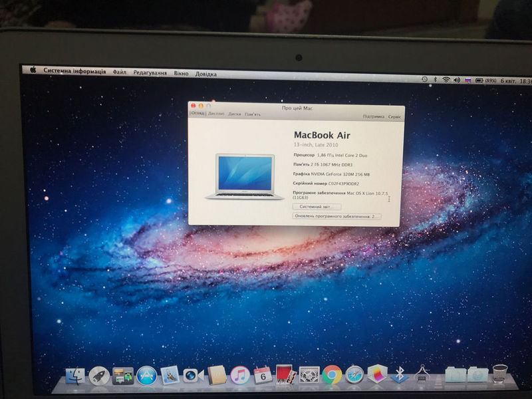
Task: Open the Сервіс link
Action: (x=394, y=117)
